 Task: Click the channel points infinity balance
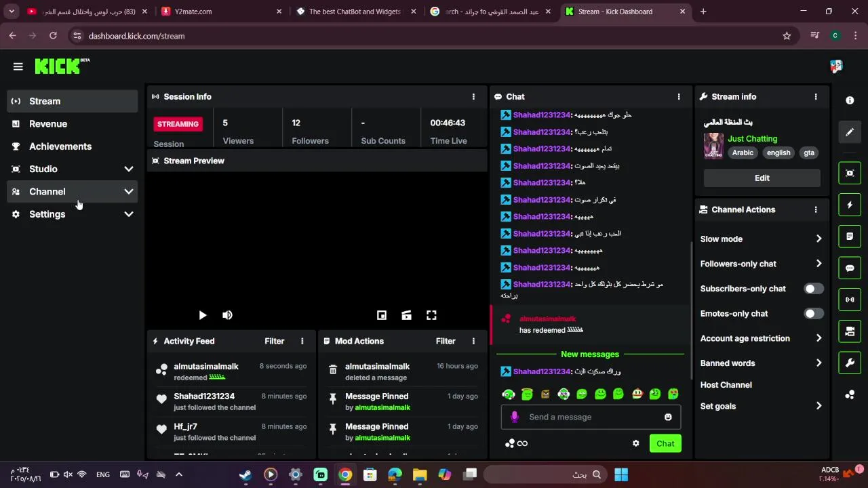pyautogui.click(x=516, y=443)
